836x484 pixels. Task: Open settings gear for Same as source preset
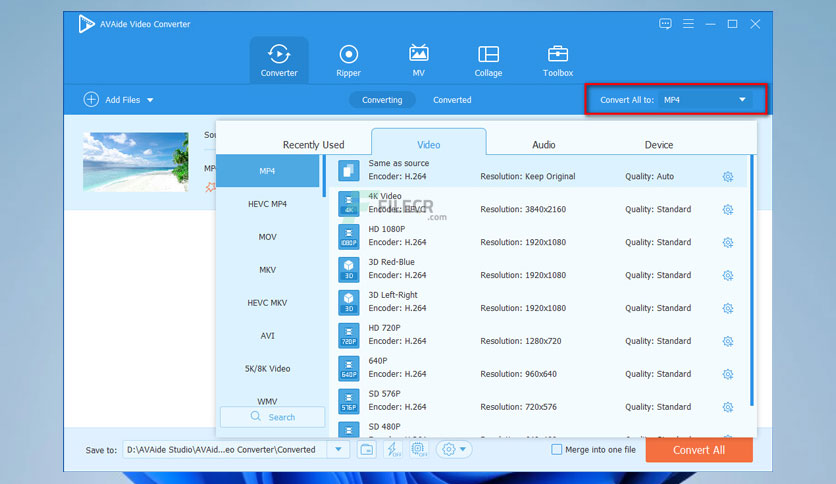pyautogui.click(x=728, y=176)
